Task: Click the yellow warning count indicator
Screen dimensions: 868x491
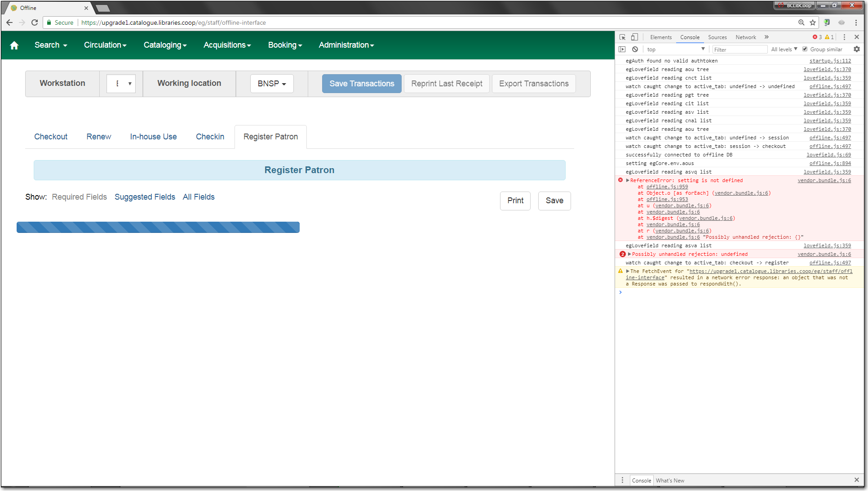Action: [829, 37]
